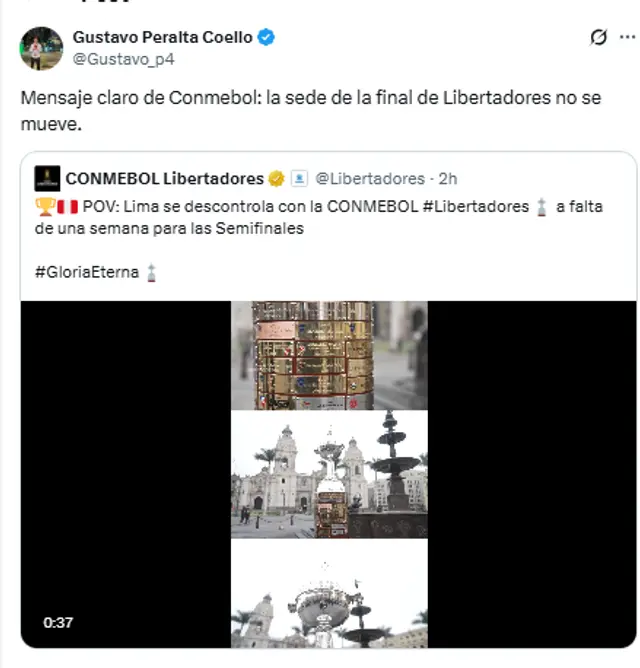Screen dimensions: 640x668
Task: Click the affiliate badge beside @Libertadores
Action: 299,179
